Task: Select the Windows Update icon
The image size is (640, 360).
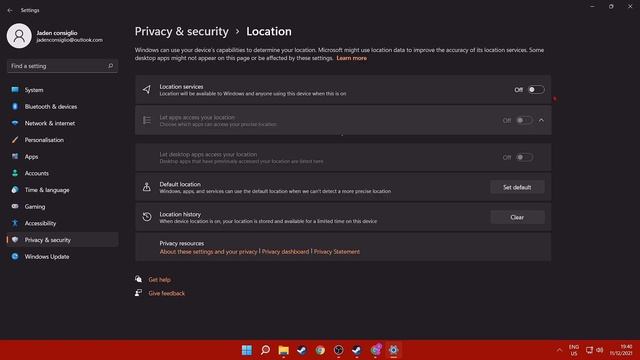Action: click(x=15, y=256)
